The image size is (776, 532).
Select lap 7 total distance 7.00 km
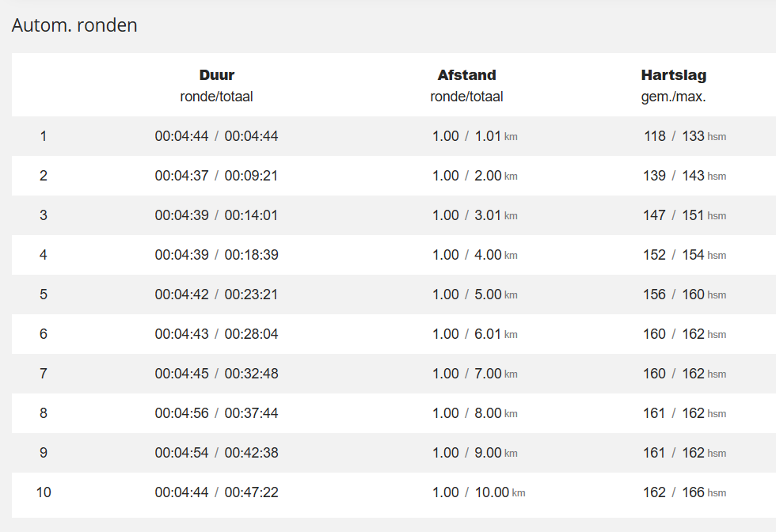[x=489, y=374]
